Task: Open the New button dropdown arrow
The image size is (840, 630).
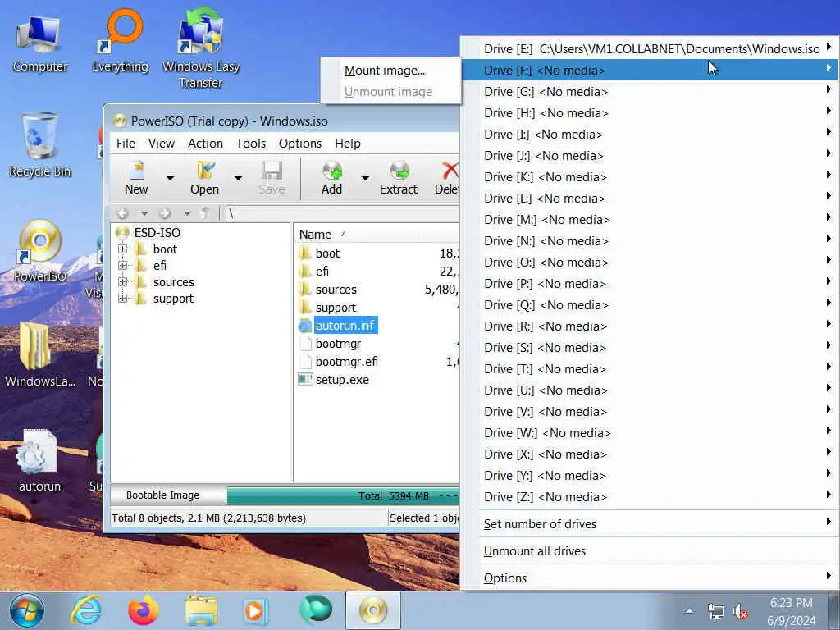Action: point(170,178)
